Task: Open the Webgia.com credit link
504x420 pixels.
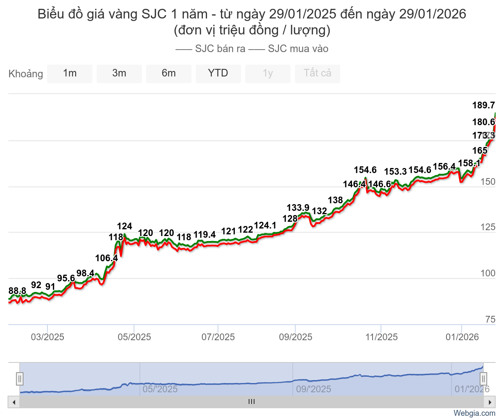Action: (474, 414)
